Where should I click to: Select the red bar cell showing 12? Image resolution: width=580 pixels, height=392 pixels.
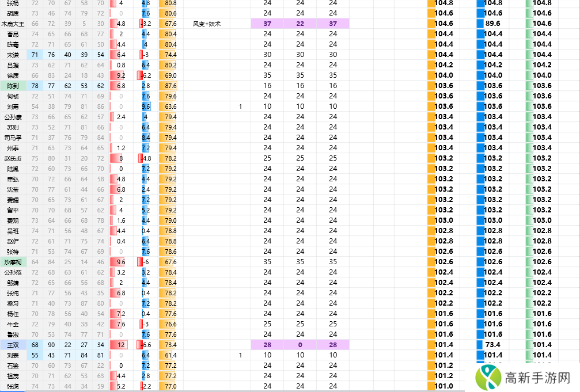(x=121, y=345)
